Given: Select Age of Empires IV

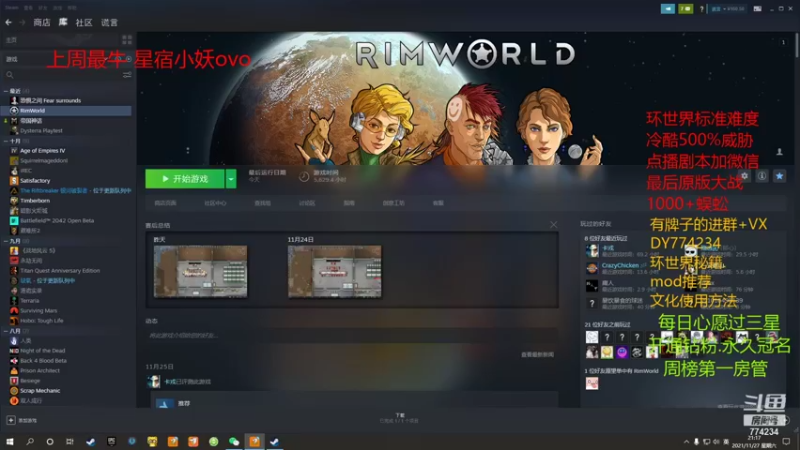Looking at the screenshot, I should [x=42, y=151].
